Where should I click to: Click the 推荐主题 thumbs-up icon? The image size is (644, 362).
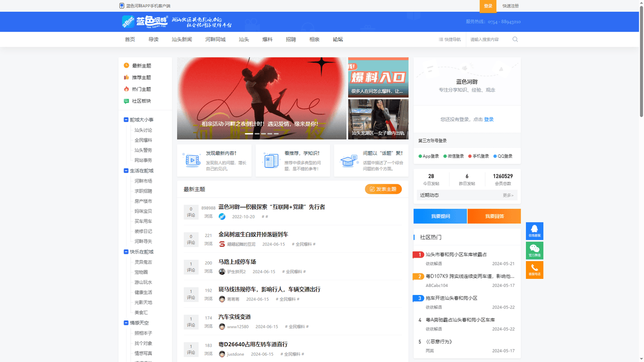point(127,77)
